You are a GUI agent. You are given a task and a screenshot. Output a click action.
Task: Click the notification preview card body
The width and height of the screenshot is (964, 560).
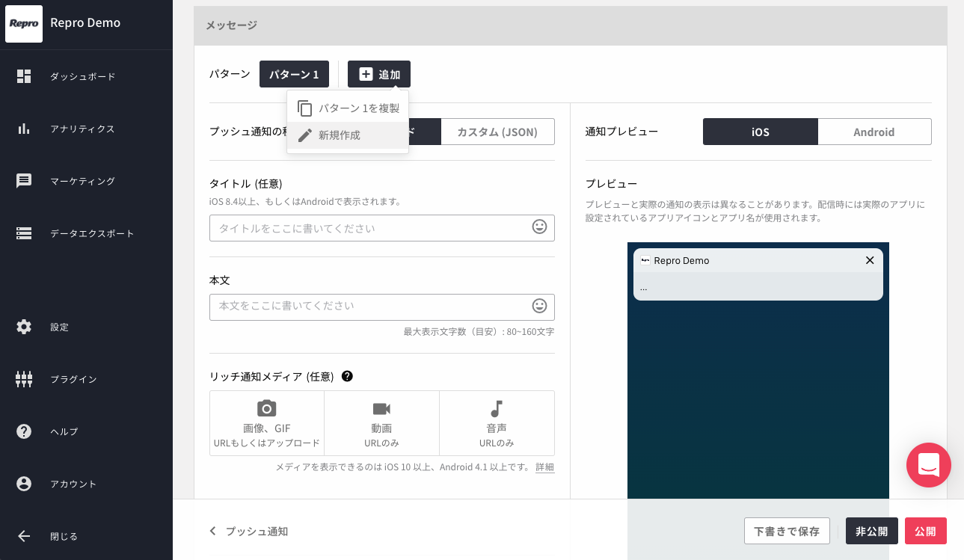tap(758, 286)
